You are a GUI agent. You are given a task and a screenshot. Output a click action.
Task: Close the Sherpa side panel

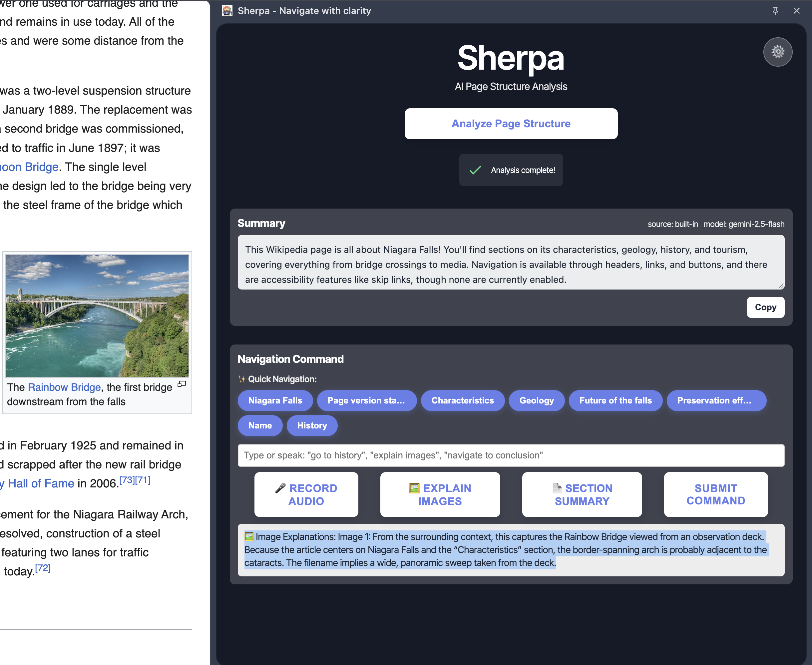796,11
